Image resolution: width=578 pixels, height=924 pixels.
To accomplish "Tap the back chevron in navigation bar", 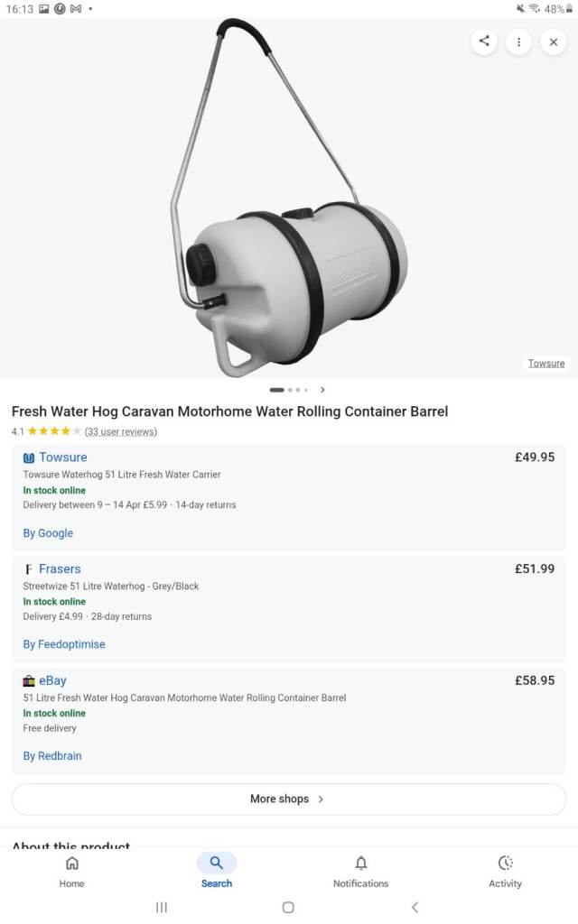I will (x=415, y=907).
